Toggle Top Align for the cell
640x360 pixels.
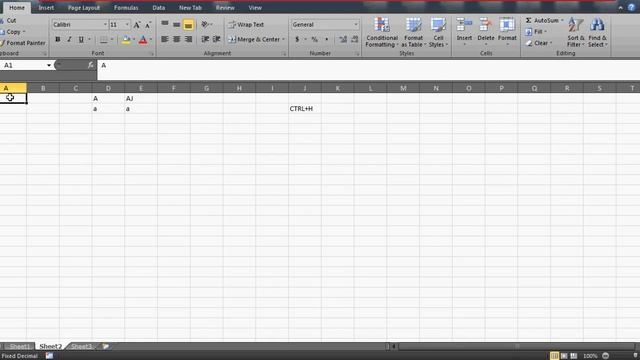pos(164,24)
